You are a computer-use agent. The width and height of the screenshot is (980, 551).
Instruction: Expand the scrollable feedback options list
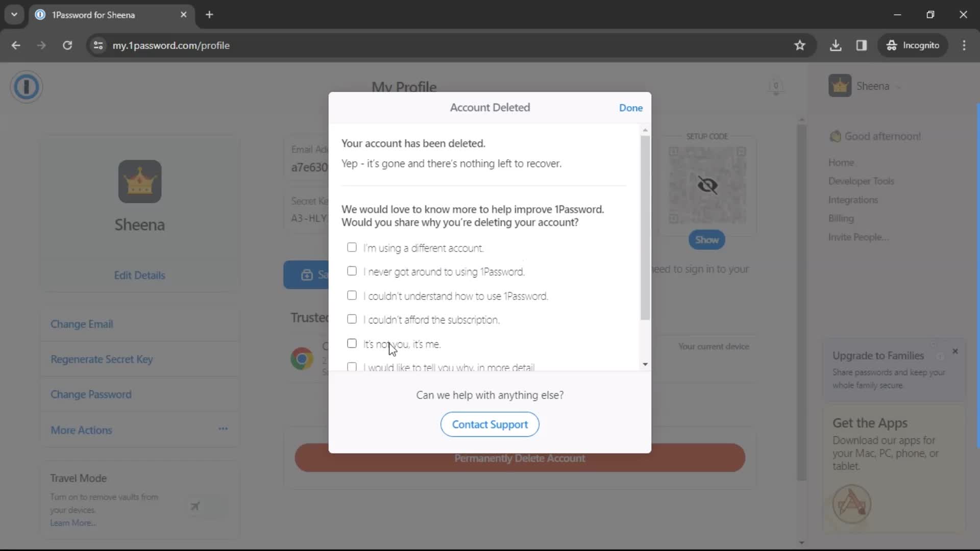[x=644, y=364]
